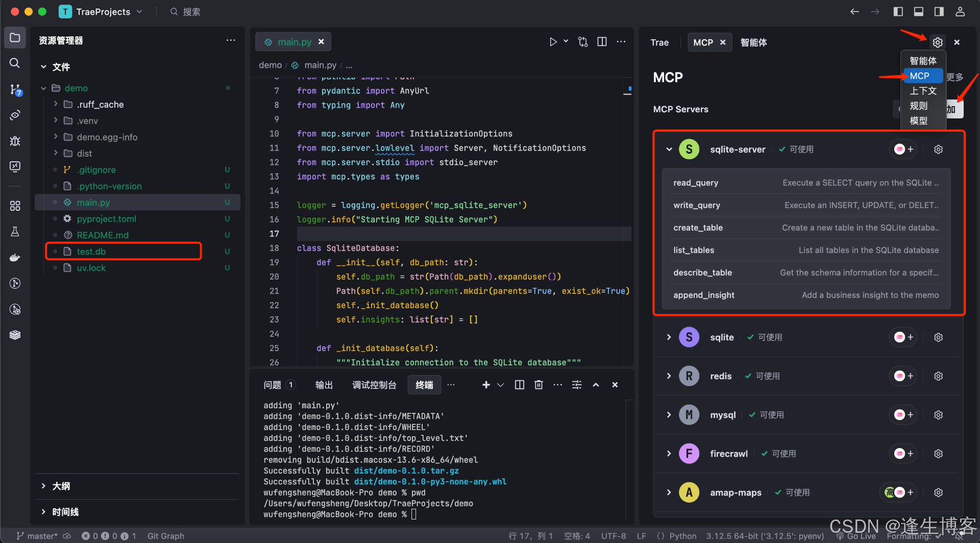Expand the firecrawl server entry
The width and height of the screenshot is (980, 543).
point(669,454)
